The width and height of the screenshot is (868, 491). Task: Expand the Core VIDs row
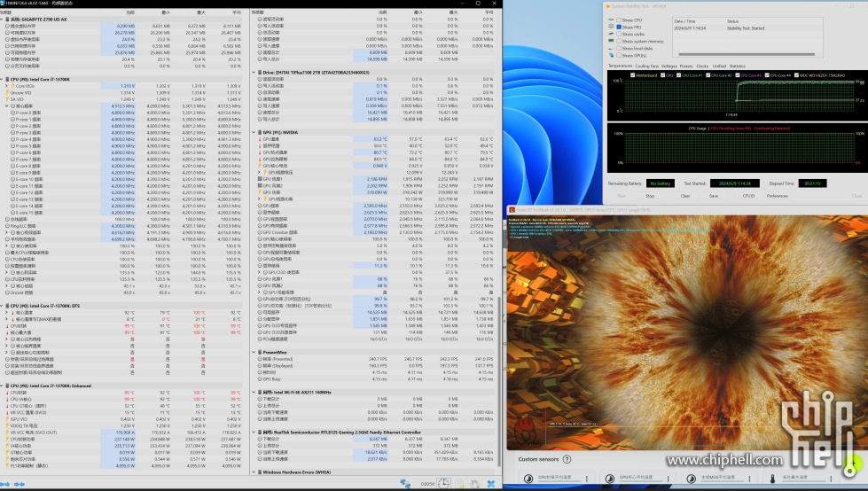tap(6, 86)
